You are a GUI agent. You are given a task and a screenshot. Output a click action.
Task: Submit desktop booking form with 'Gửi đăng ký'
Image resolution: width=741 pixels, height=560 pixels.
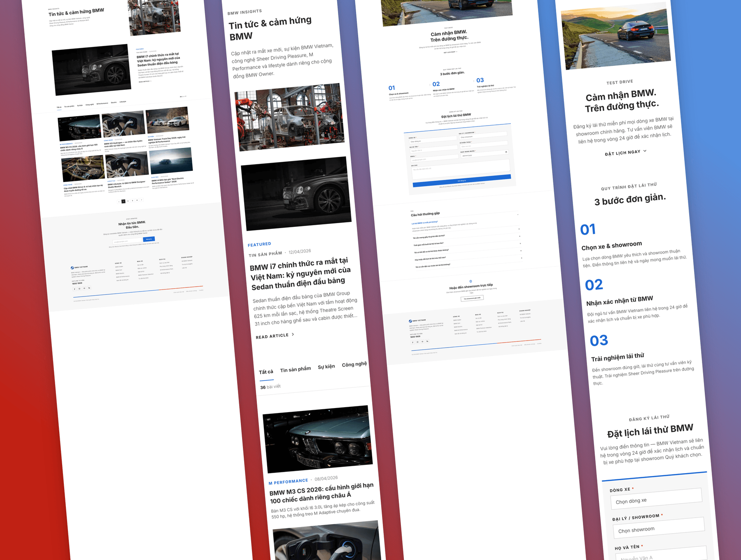click(x=462, y=180)
